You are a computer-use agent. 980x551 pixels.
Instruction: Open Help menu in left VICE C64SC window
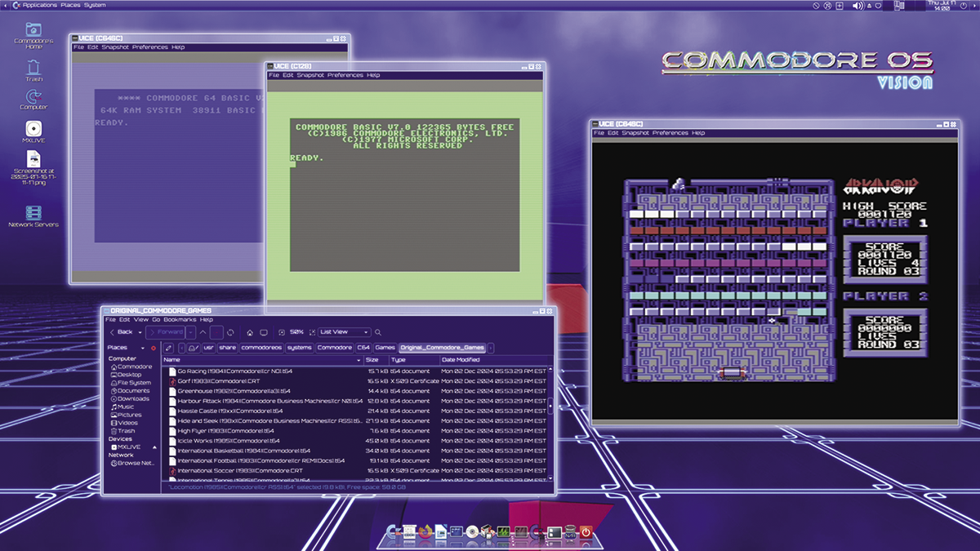point(178,47)
